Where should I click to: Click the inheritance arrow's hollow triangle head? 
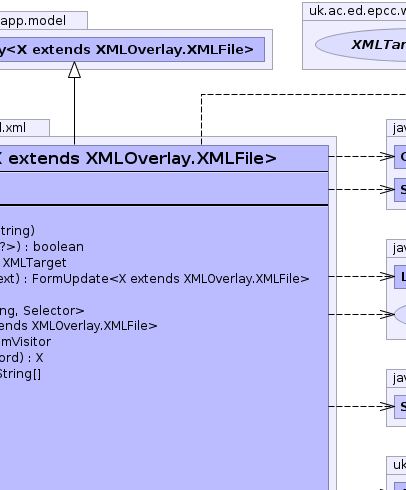point(74,70)
